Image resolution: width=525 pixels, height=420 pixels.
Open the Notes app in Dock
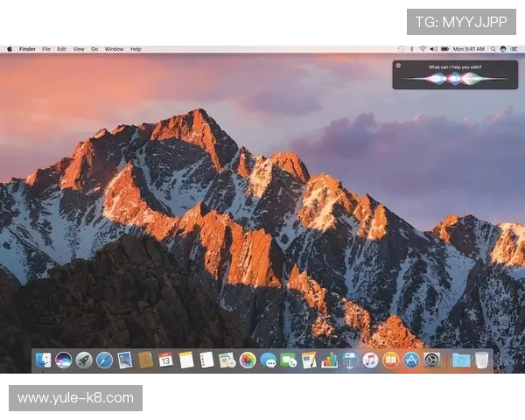[x=186, y=360]
